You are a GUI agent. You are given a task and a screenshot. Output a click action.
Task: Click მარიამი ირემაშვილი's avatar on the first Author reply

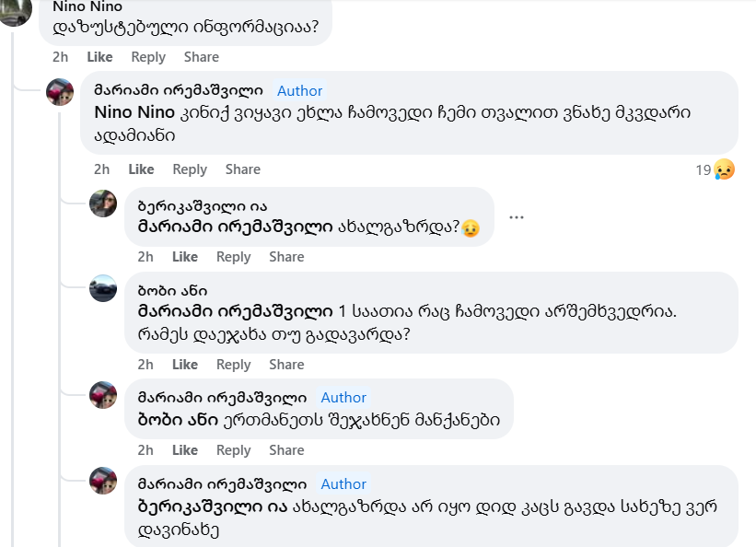pos(60,92)
